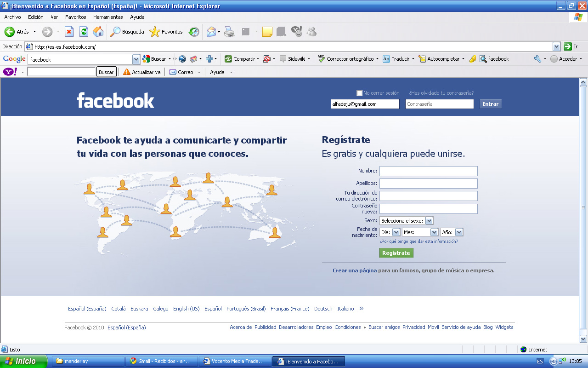Image resolution: width=588 pixels, height=368 pixels.
Task: Follow the ¿Has olvidado tu contraseña? link
Action: (441, 93)
